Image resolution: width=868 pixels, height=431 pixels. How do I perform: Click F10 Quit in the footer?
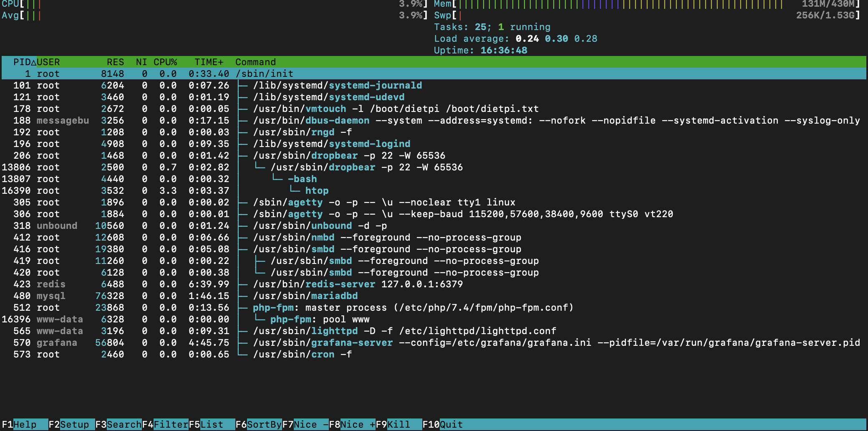pos(443,424)
